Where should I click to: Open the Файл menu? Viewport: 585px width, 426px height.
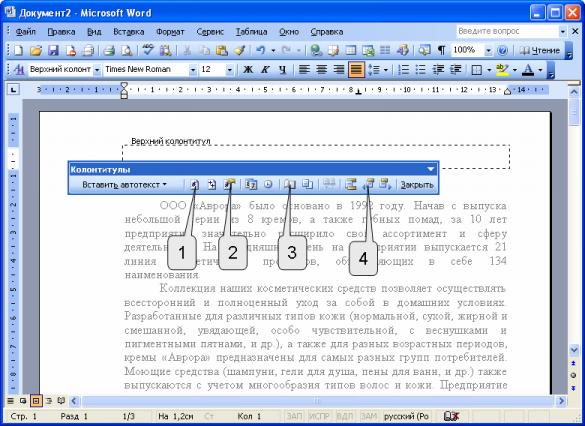(x=26, y=32)
